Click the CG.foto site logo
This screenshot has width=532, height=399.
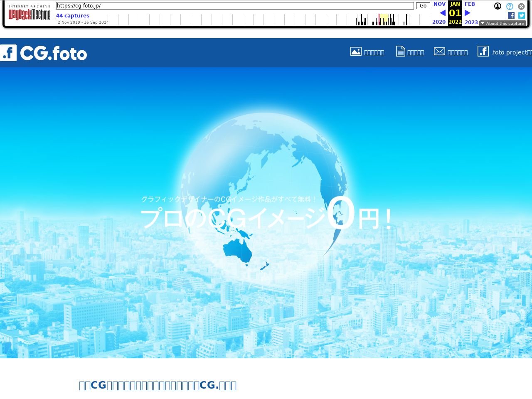click(44, 53)
